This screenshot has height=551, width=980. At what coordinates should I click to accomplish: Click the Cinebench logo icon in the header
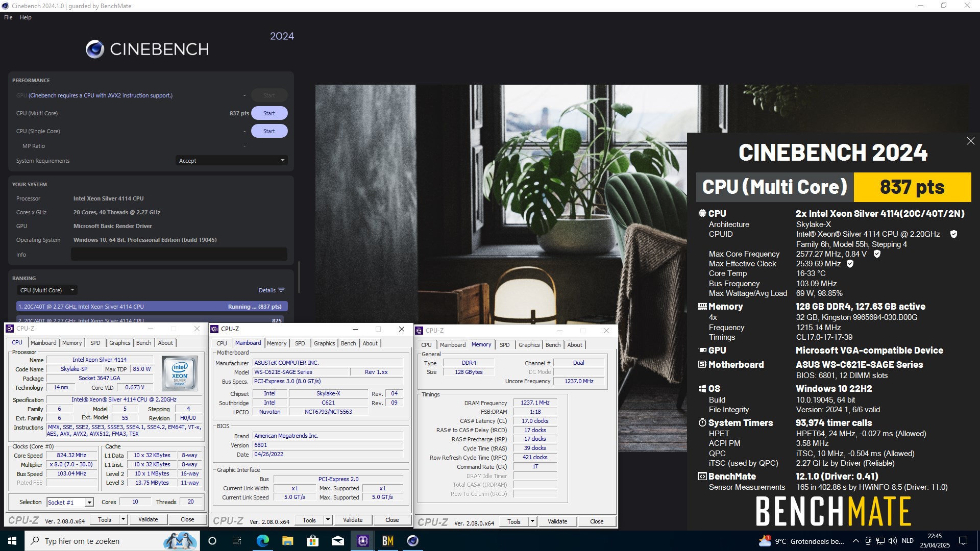[95, 49]
